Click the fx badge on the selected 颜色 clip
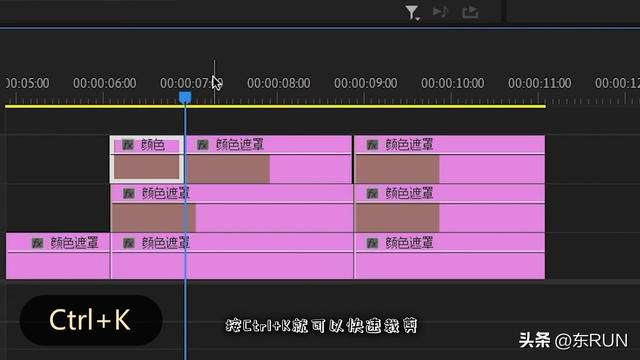 128,145
